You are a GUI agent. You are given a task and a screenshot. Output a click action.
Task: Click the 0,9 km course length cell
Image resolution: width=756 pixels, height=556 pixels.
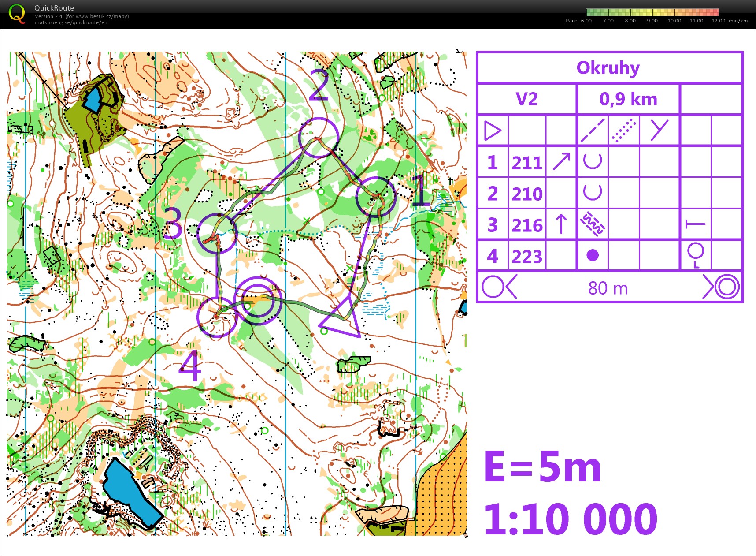click(628, 99)
